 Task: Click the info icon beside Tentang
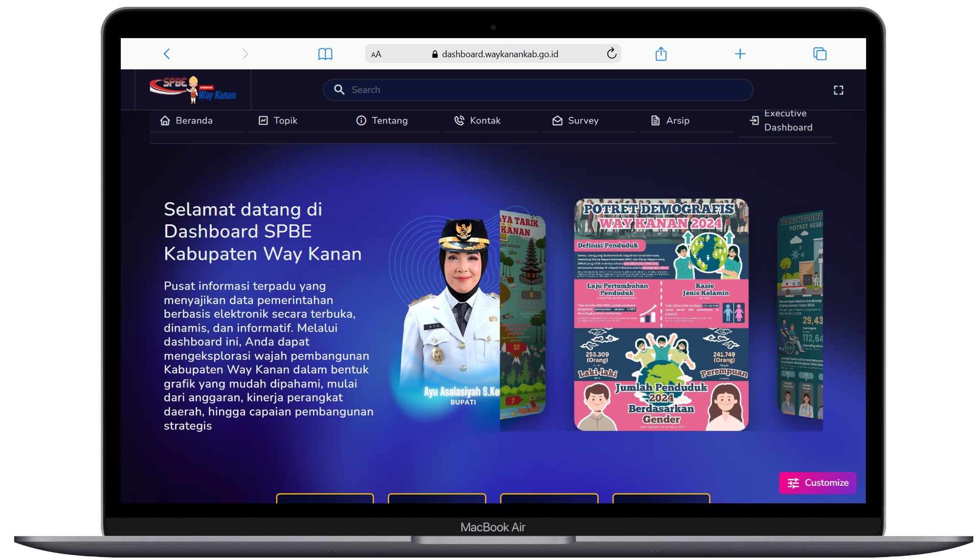(x=361, y=121)
